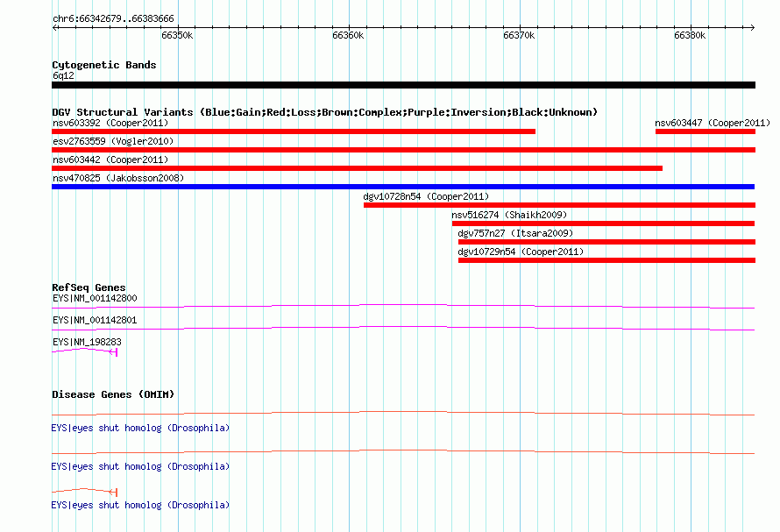This screenshot has height=532, width=780.
Task: Click the 6q12 band label
Action: pos(63,75)
